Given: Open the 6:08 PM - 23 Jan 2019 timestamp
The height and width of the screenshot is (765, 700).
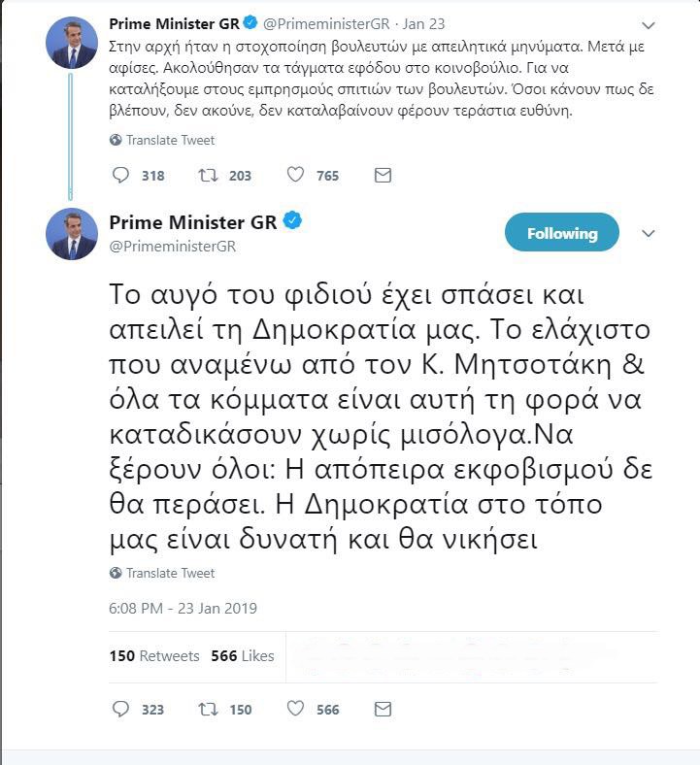Looking at the screenshot, I should pos(183,609).
